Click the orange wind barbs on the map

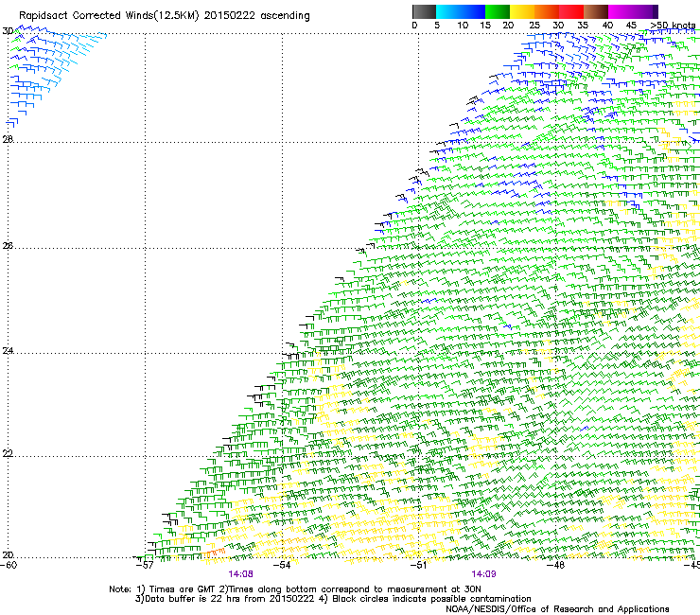[214, 553]
